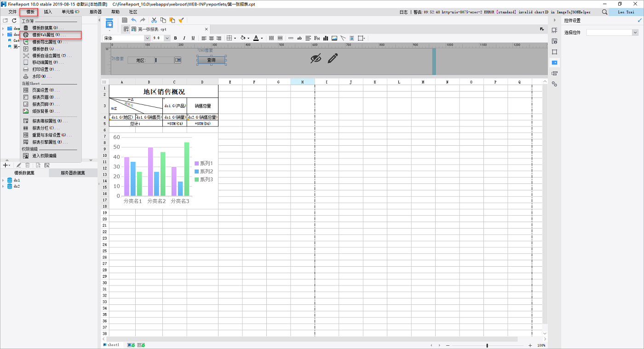644x349 pixels.
Task: Insert a chart using the bar chart icon
Action: (x=326, y=38)
